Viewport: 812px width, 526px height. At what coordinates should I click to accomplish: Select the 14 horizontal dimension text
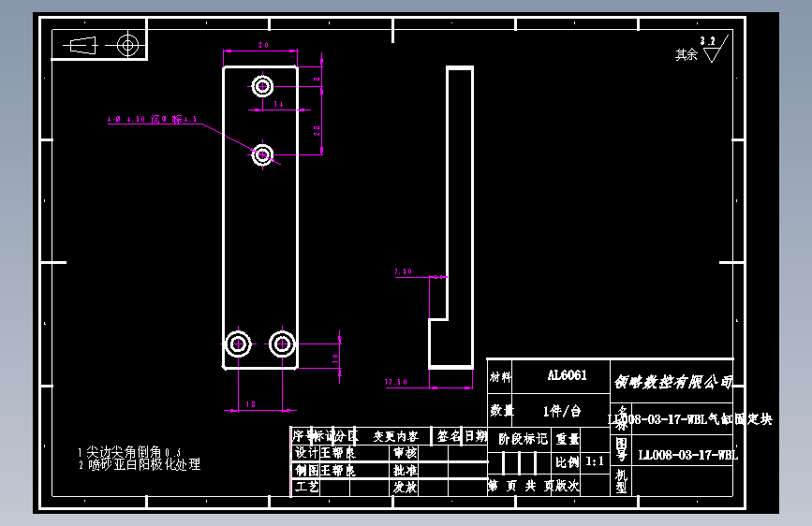278,104
